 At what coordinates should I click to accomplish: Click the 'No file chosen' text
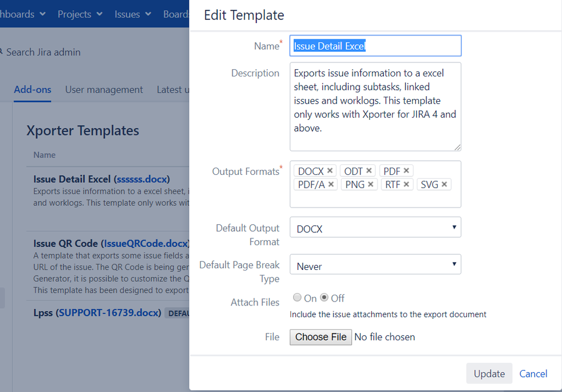pyautogui.click(x=385, y=337)
